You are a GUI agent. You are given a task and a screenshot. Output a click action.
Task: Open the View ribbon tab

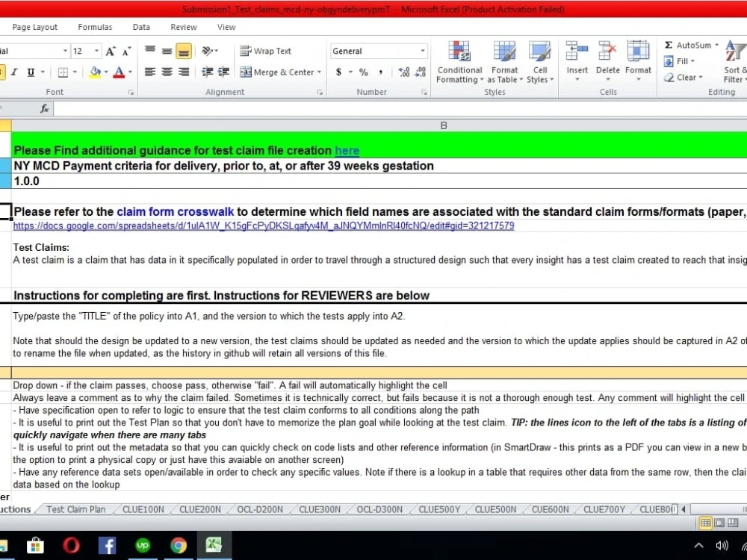click(226, 27)
